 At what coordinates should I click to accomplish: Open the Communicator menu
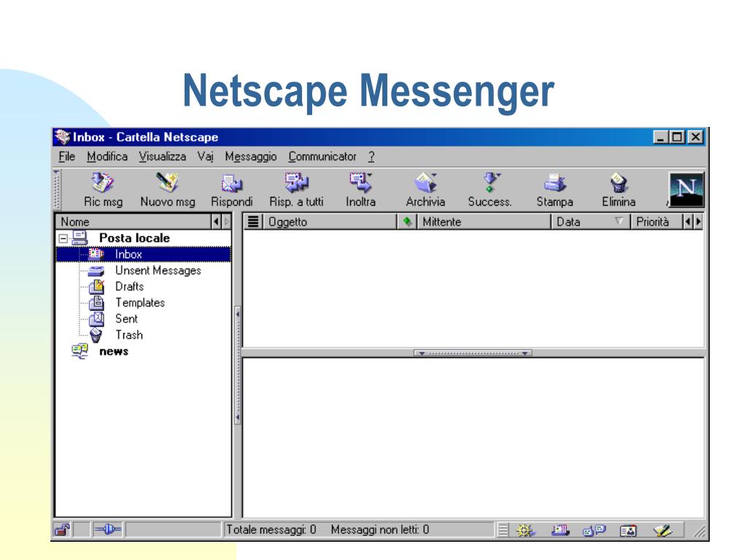coord(322,157)
